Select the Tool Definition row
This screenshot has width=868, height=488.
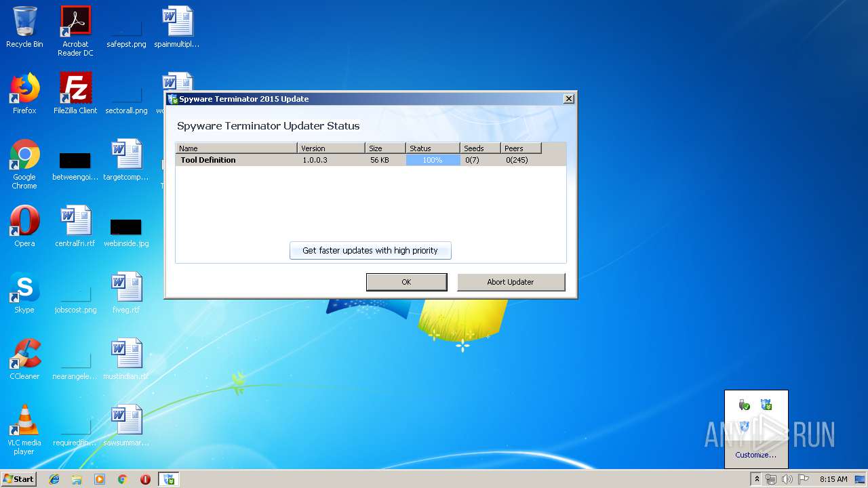371,160
